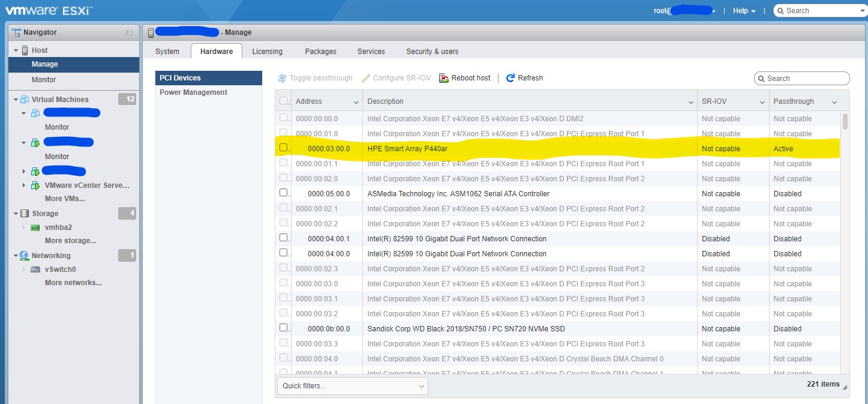Open the Passthrough column dropdown arrow
The image size is (868, 404).
(x=834, y=103)
